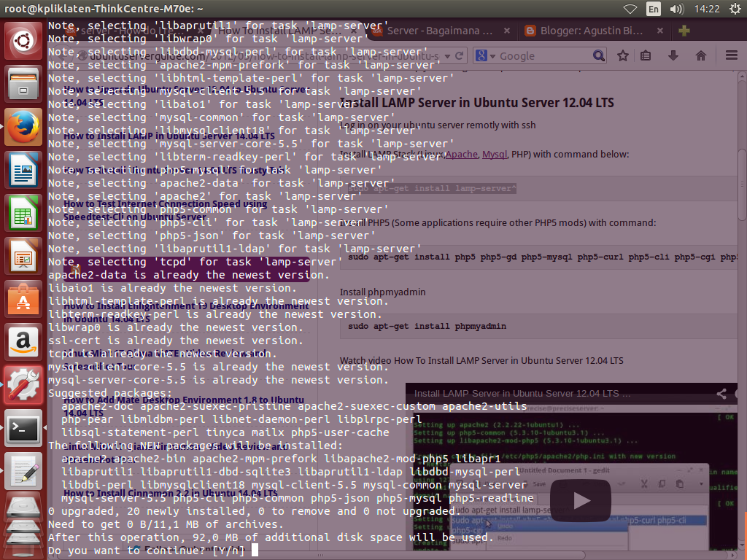Image resolution: width=747 pixels, height=560 pixels.
Task: Open LibreOffice Writer from the launcher
Action: pos(22,169)
